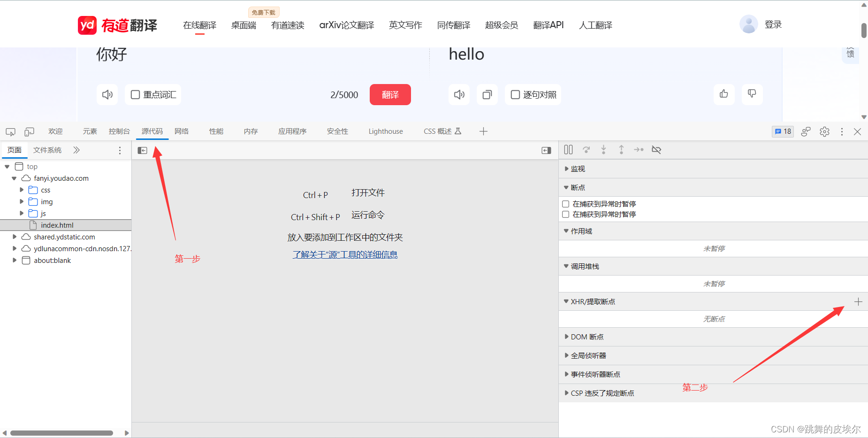Add XHR/fetch breakpoint plus icon

tap(858, 301)
